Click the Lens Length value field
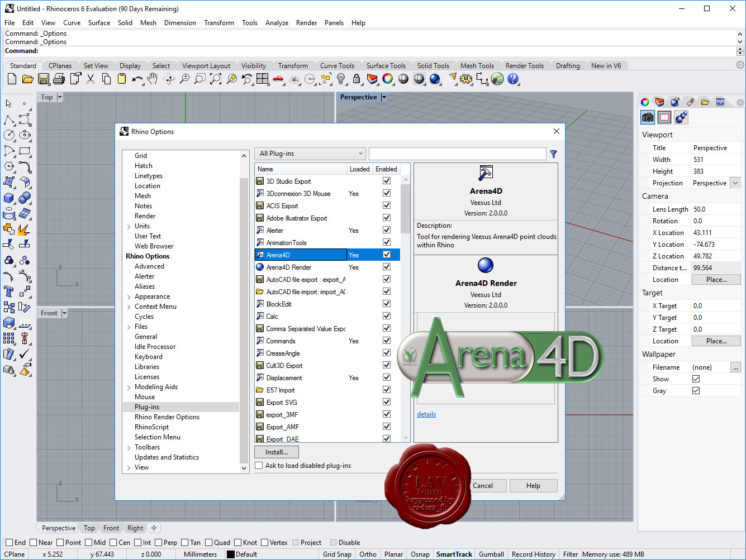This screenshot has width=746, height=560. [x=716, y=209]
